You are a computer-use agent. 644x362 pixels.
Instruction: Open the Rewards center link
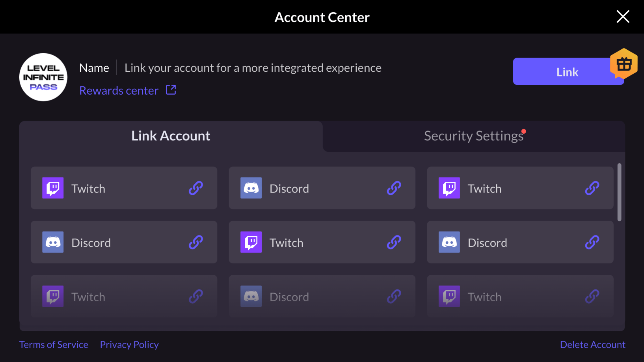click(119, 90)
